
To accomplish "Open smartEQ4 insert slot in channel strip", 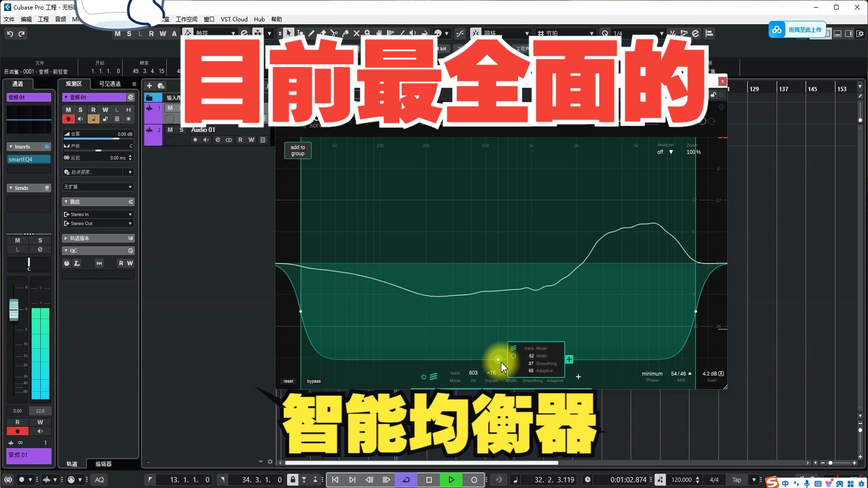I will (29, 160).
